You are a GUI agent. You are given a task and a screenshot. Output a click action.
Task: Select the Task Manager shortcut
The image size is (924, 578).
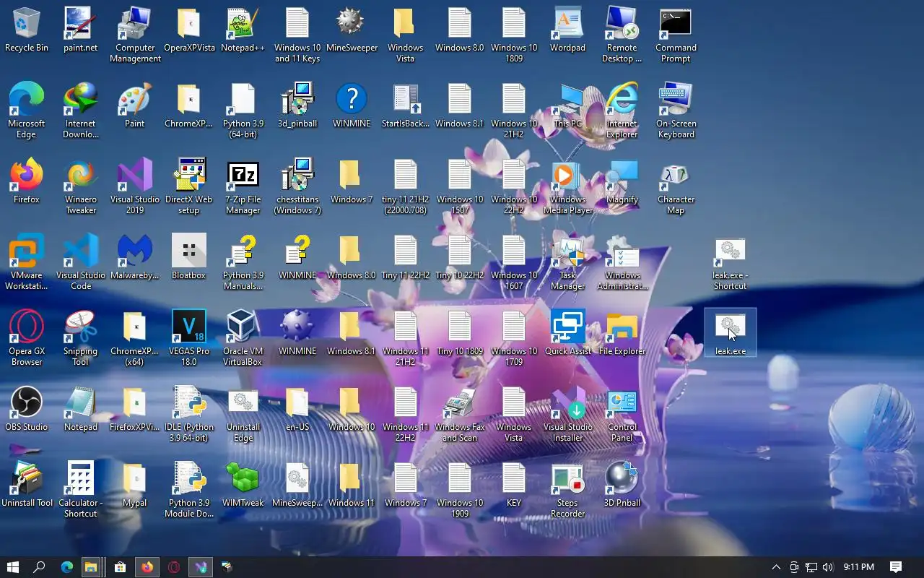(x=568, y=263)
